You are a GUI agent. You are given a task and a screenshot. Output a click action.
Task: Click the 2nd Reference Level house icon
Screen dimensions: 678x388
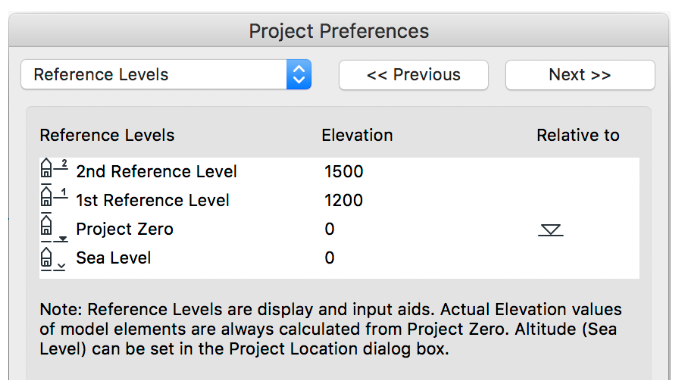pos(54,168)
